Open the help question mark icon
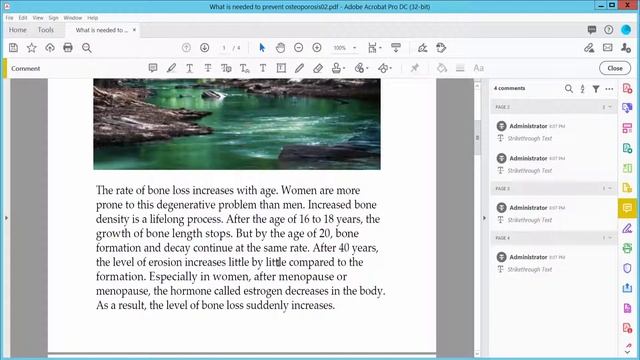Screen dimensions: 640x360 609,29
